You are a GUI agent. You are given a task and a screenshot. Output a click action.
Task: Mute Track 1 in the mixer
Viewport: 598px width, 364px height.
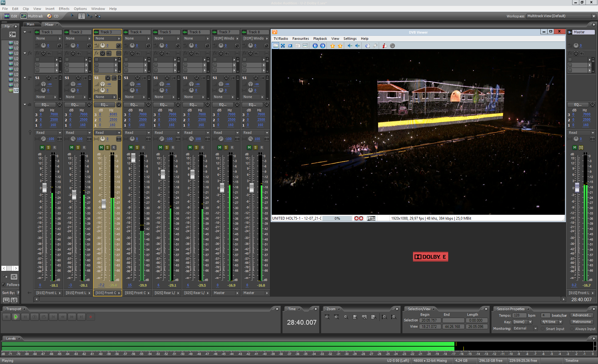42,147
